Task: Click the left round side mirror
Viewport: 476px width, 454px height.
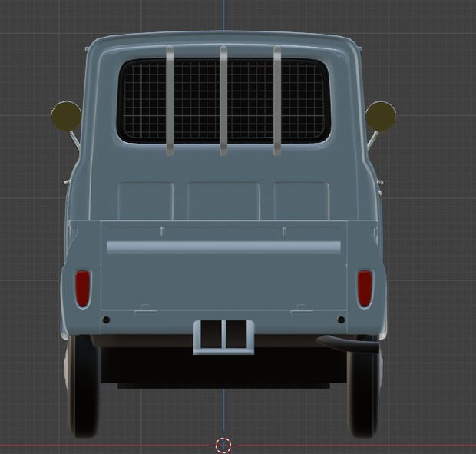Action: click(67, 116)
